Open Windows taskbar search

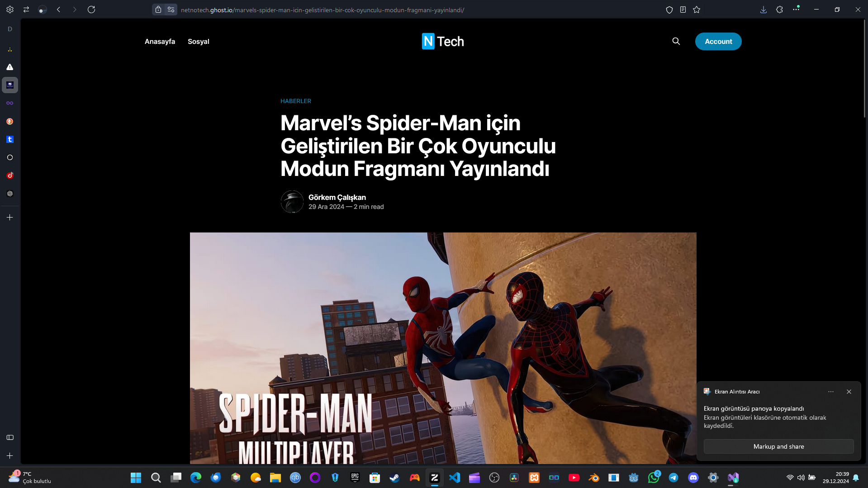click(x=156, y=478)
